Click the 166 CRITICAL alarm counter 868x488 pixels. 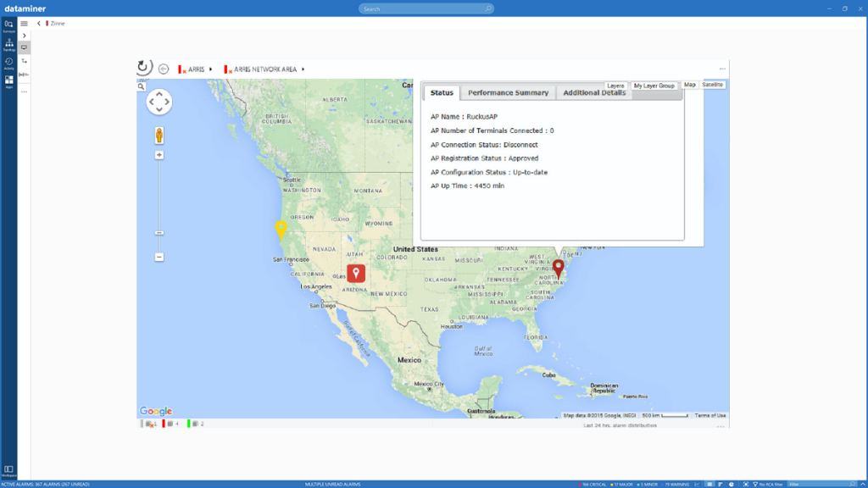[x=593, y=484]
